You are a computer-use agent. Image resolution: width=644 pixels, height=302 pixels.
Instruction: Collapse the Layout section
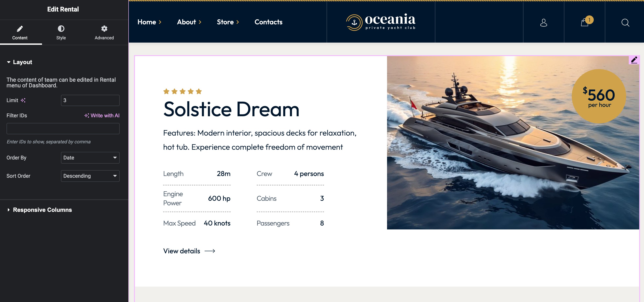tap(20, 62)
